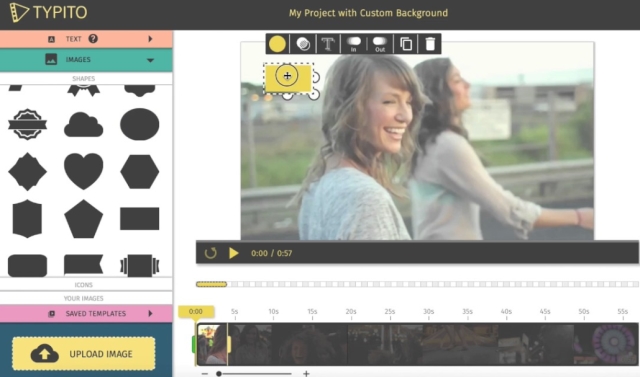Insert the hexagon shape
The height and width of the screenshot is (377, 640).
click(x=140, y=171)
